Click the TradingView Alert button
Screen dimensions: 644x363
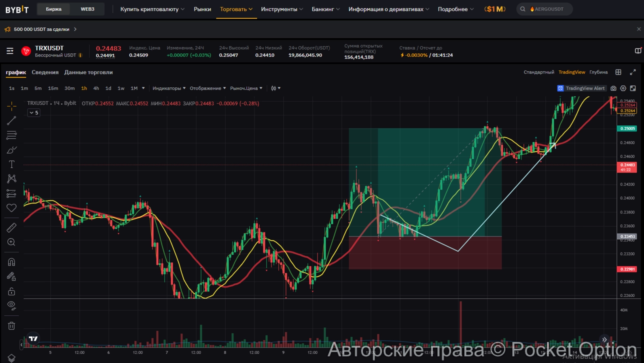pyautogui.click(x=581, y=88)
